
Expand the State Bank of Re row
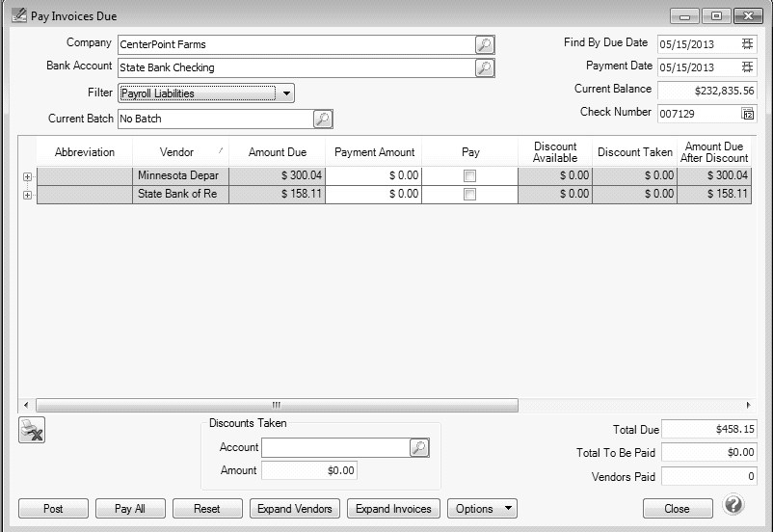tap(27, 195)
